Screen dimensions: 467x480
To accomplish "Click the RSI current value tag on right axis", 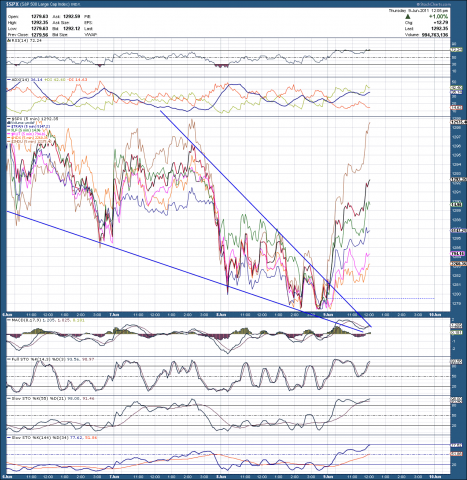I will coord(456,50).
